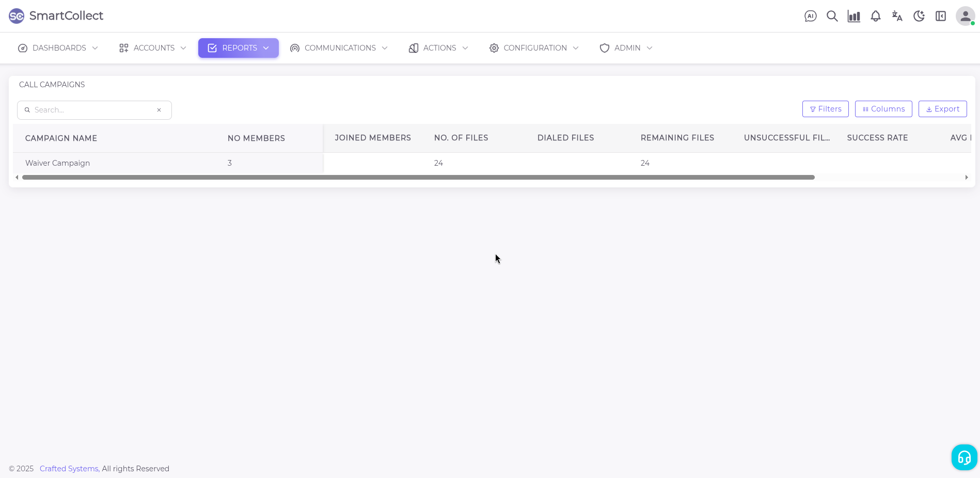The width and height of the screenshot is (980, 478).
Task: Click the SmartCollect logo
Action: click(x=56, y=16)
